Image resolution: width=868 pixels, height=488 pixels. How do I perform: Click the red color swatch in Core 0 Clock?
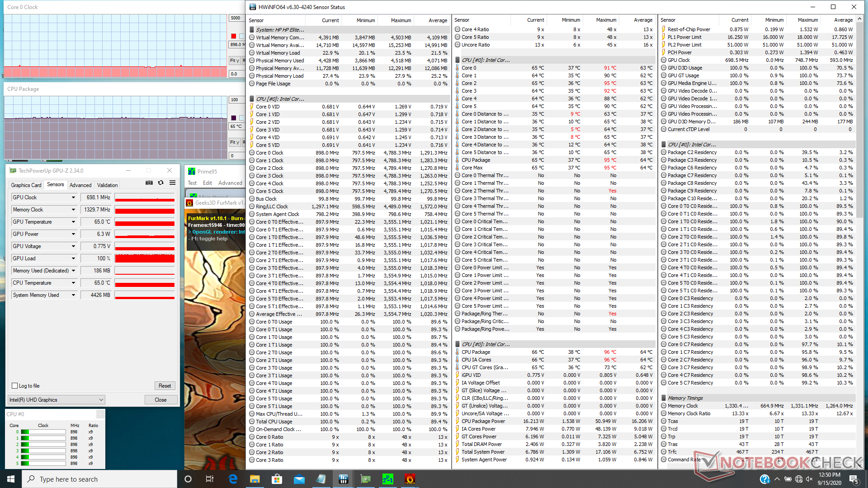pyautogui.click(x=234, y=36)
